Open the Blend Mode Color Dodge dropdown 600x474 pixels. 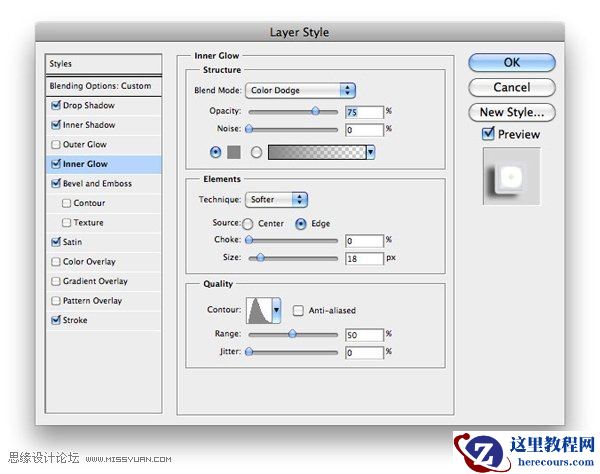(300, 90)
